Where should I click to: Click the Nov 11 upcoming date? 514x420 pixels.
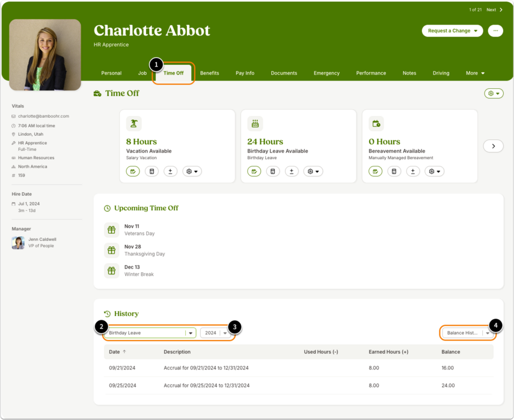point(132,227)
